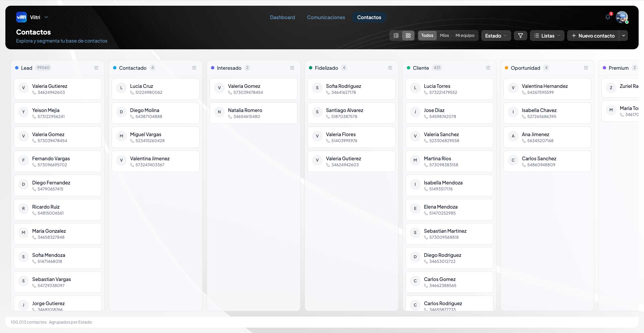
Task: Open Contactado column settings icon
Action: 194,68
